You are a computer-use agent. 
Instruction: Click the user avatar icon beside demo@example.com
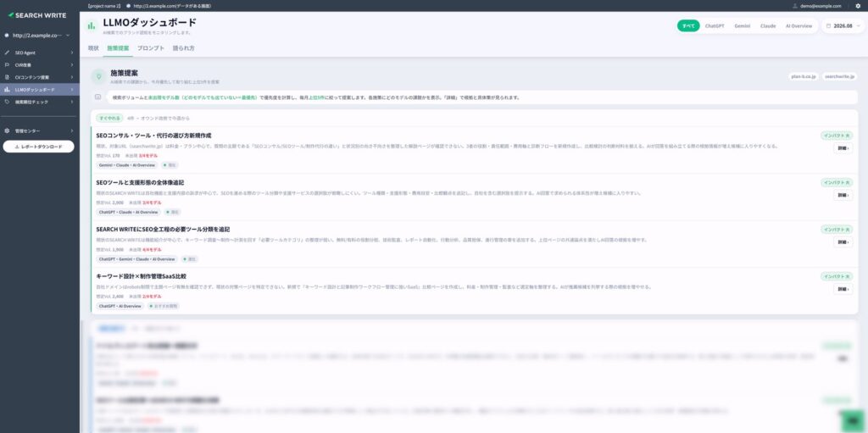point(795,6)
